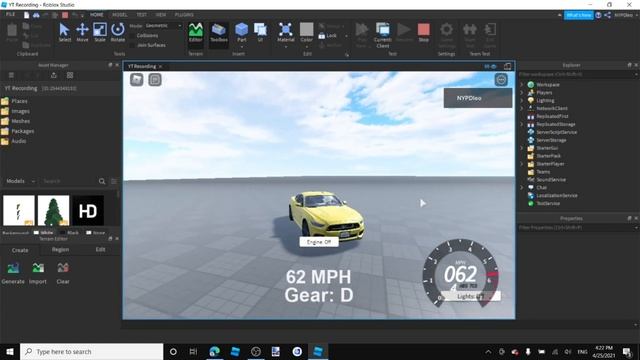
Task: Insert a new Part
Action: tap(242, 32)
